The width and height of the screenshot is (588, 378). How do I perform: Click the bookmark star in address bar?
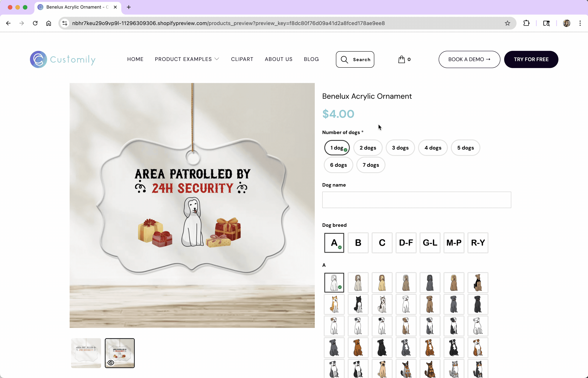507,23
